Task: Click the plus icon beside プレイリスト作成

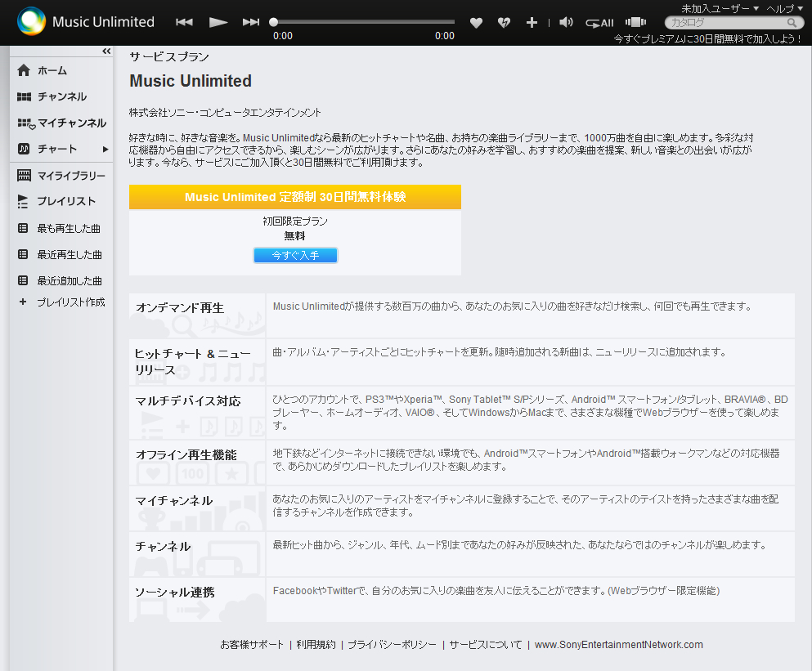Action: click(x=22, y=302)
